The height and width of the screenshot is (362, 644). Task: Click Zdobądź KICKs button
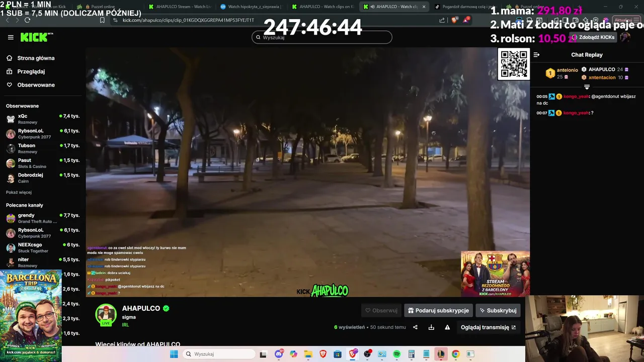coord(593,37)
